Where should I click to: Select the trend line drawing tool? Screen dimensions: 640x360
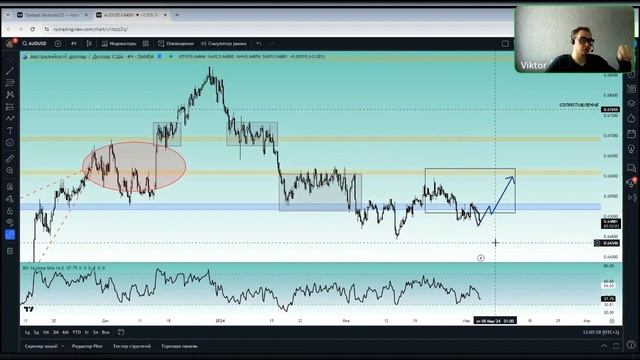coord(10,71)
